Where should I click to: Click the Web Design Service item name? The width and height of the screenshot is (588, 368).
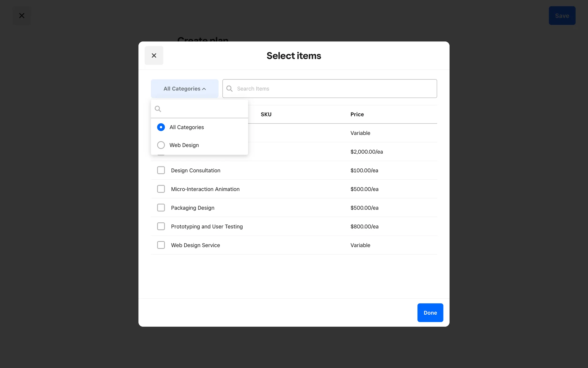pyautogui.click(x=195, y=245)
